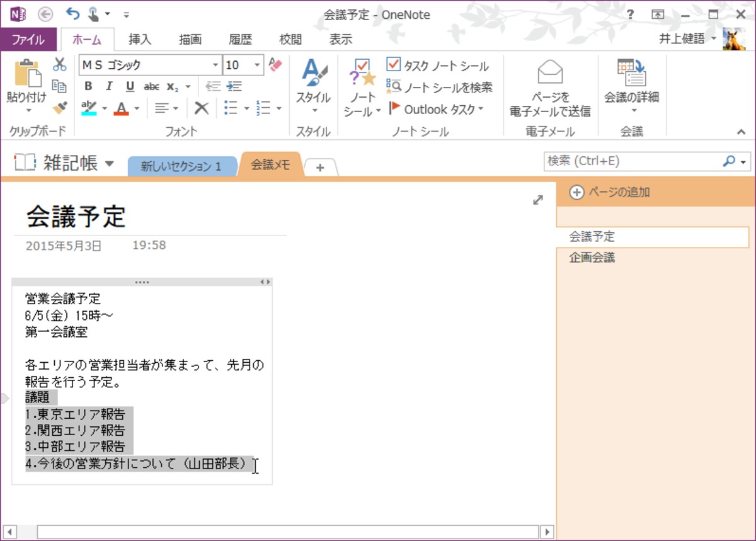The image size is (756, 541).
Task: Toggle bold formatting
Action: point(88,87)
